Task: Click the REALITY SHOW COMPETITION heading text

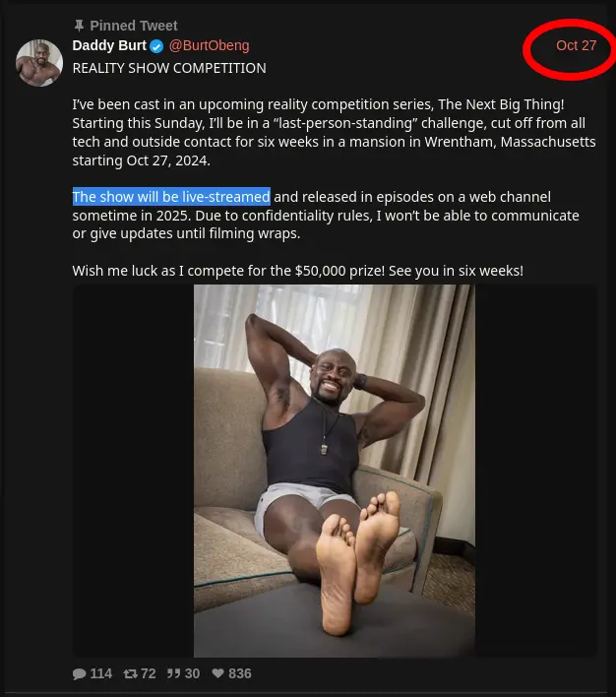Action: (169, 68)
